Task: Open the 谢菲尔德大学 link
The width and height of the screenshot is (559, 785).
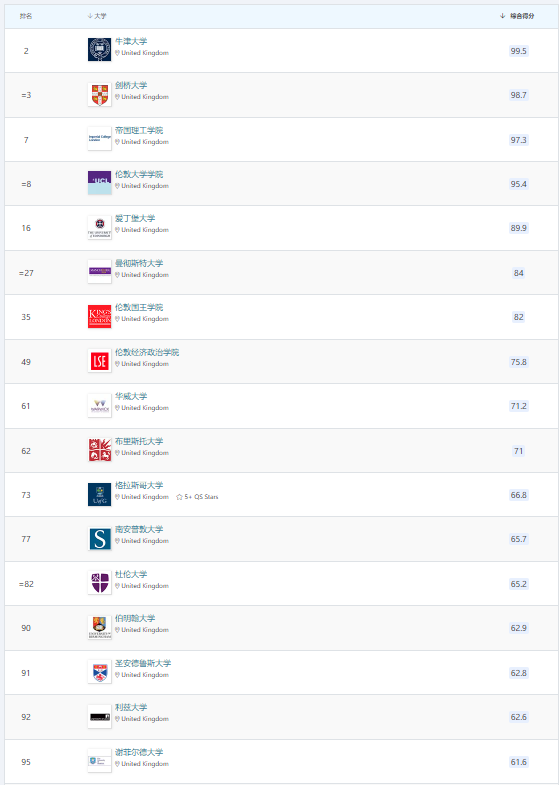Action: click(x=139, y=752)
